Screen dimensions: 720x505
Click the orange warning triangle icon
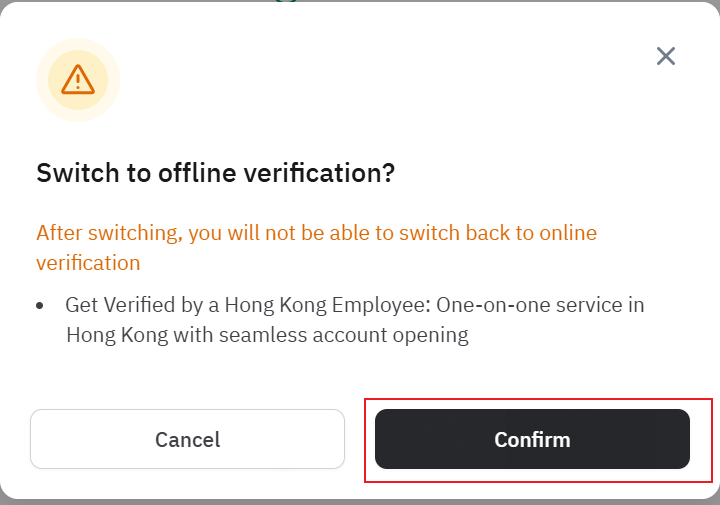coord(78,79)
